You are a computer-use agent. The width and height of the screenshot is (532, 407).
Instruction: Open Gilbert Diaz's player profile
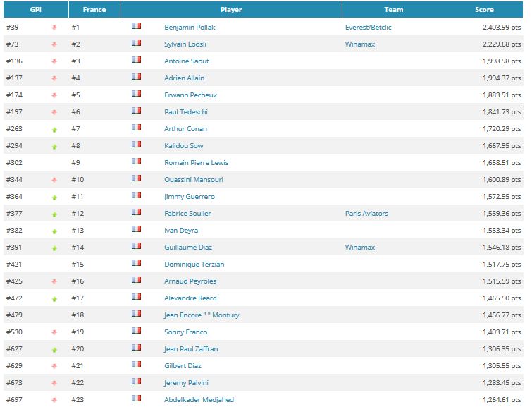(183, 366)
